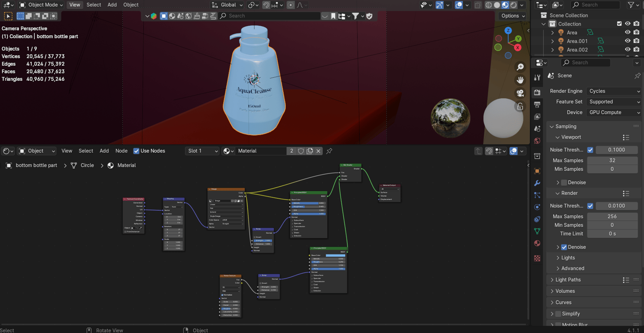
Task: Open the viewport Select menu
Action: (94, 5)
